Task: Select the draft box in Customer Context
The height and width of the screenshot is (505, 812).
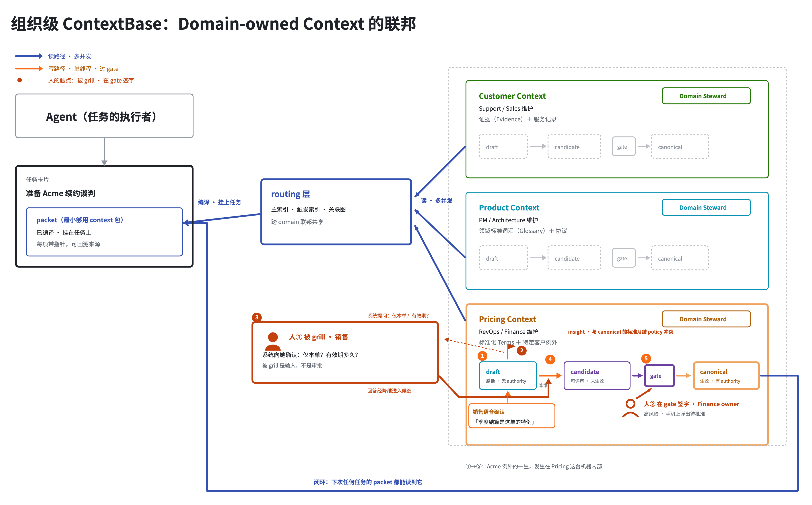Action: pyautogui.click(x=503, y=146)
